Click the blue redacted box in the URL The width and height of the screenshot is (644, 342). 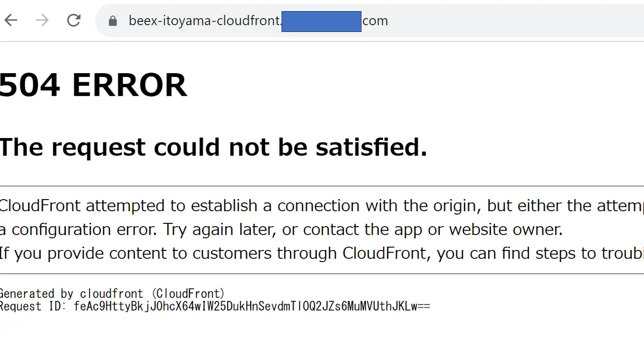tap(321, 21)
